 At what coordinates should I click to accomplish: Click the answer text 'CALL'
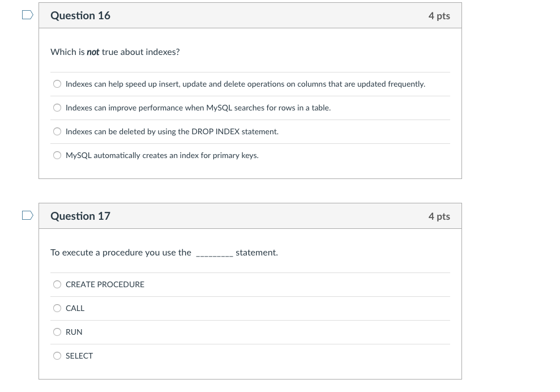tap(75, 308)
